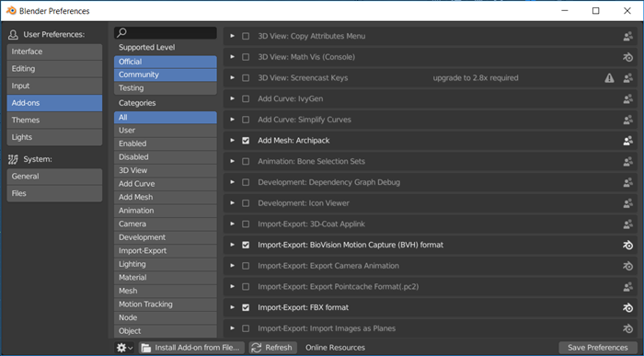Click community icon on Simplify Curves row
Image resolution: width=644 pixels, height=356 pixels.
pos(627,120)
